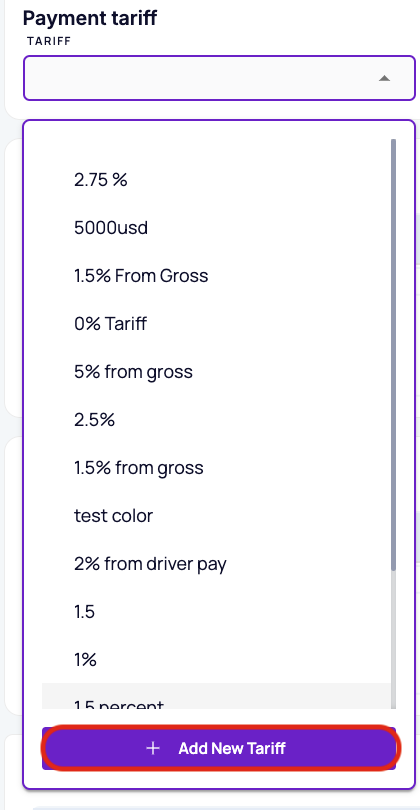Select lowercase 1.5% from gross entry
The height and width of the screenshot is (810, 420).
[216, 468]
